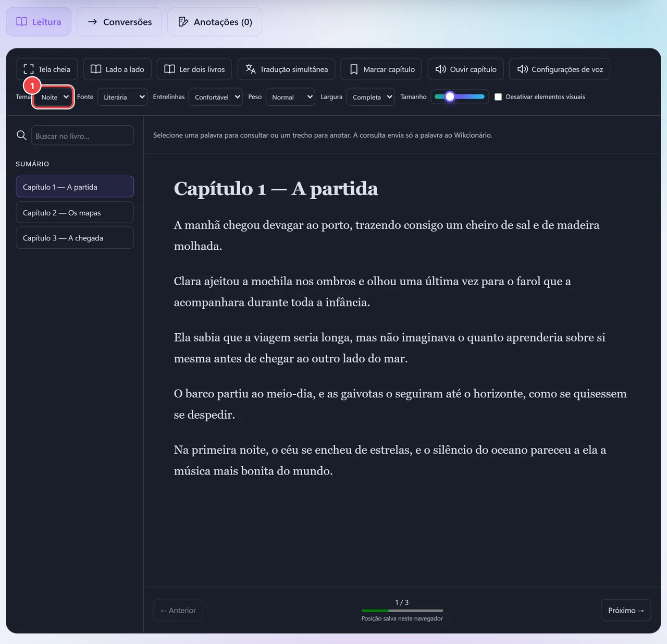Click the pencil note icon on Anotações tab
667x644 pixels.
coord(183,21)
